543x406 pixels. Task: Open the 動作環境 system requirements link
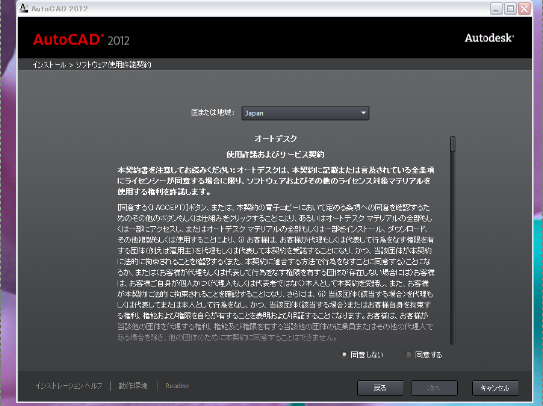coord(133,386)
